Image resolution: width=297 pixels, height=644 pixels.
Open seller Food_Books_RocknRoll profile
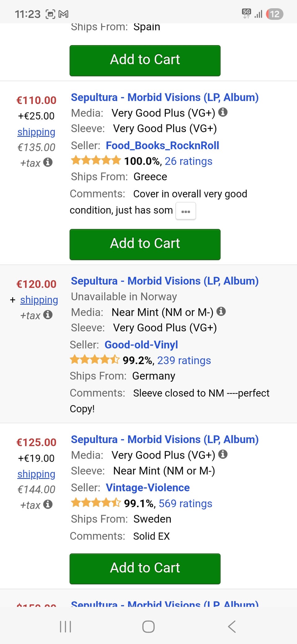coord(162,145)
